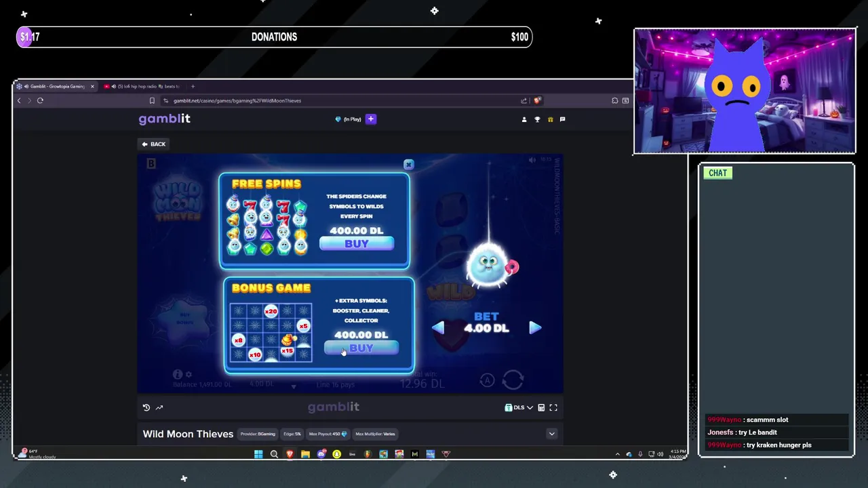The image size is (868, 488).
Task: Open a new browser tab
Action: (x=193, y=86)
